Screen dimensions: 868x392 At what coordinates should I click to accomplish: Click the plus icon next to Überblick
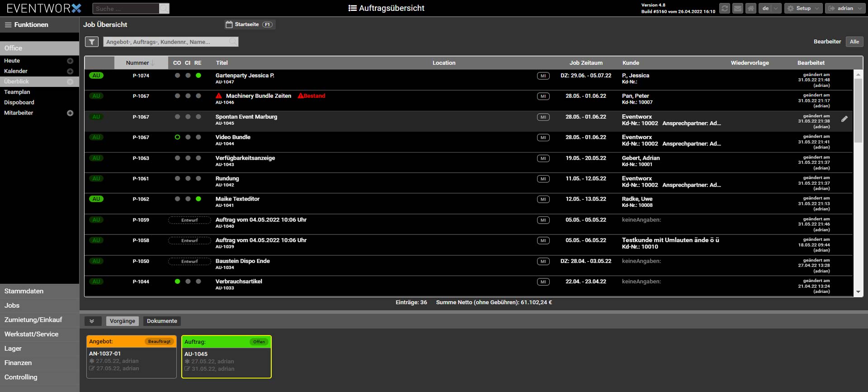pyautogui.click(x=70, y=82)
